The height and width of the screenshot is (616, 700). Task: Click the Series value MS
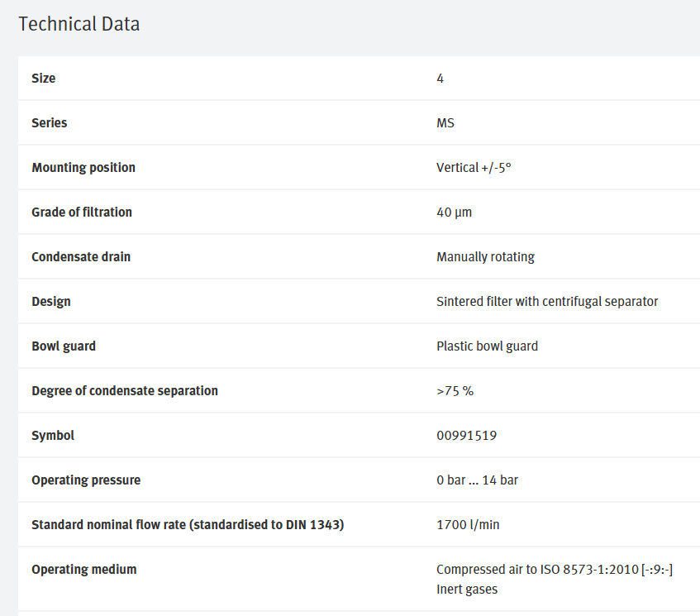(x=445, y=123)
